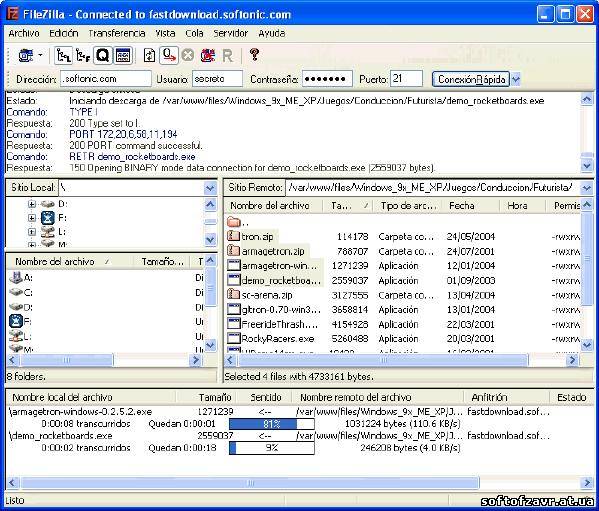Select the FreerideThrash... application icon
The width and height of the screenshot is (599, 511).
coord(233,324)
